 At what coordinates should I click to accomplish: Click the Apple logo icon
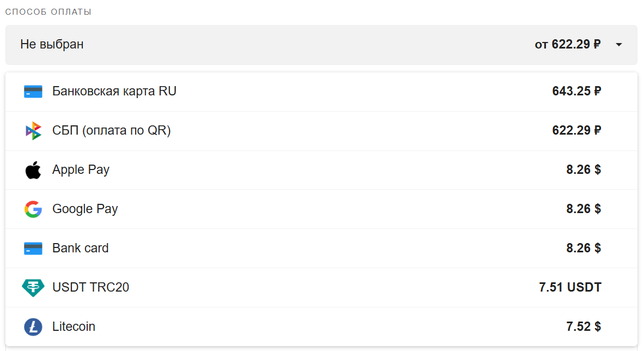pos(33,170)
